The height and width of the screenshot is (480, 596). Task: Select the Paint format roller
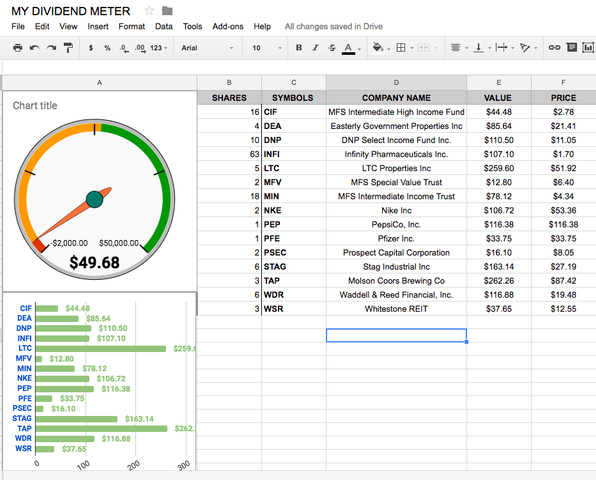pos(68,48)
